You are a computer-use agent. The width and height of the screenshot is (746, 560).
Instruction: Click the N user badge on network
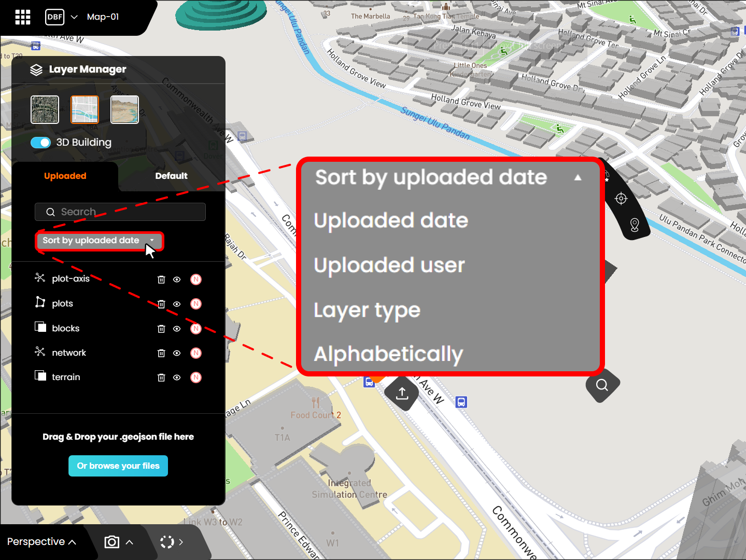(x=196, y=353)
